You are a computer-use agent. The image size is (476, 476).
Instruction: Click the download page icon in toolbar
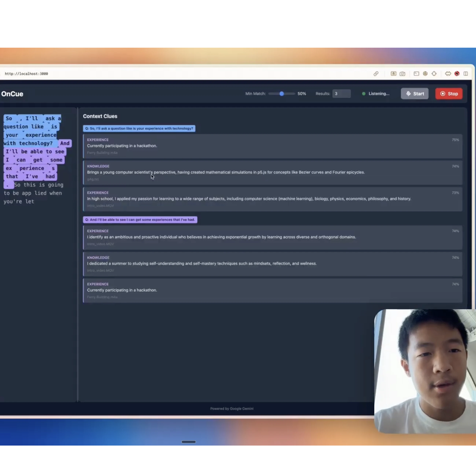(x=393, y=74)
